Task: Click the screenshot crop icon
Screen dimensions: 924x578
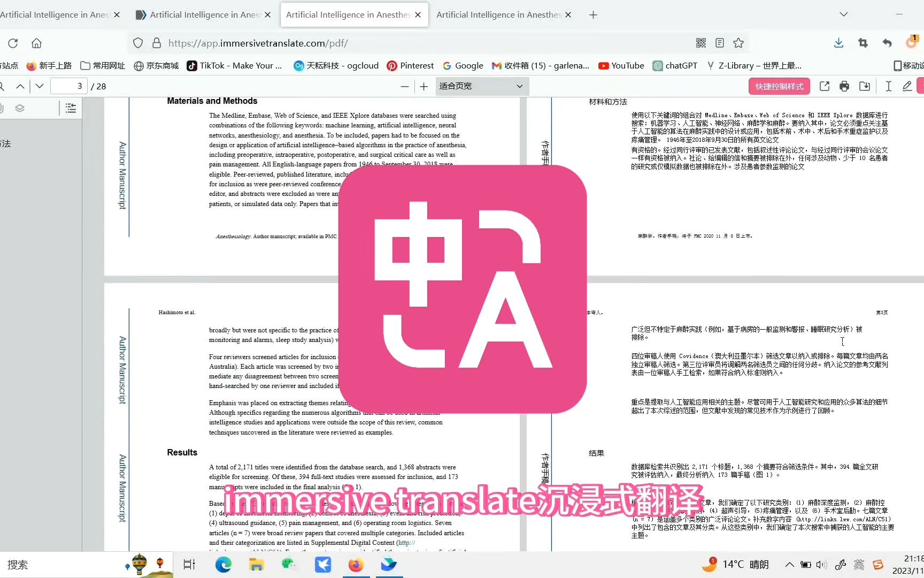Action: click(863, 43)
